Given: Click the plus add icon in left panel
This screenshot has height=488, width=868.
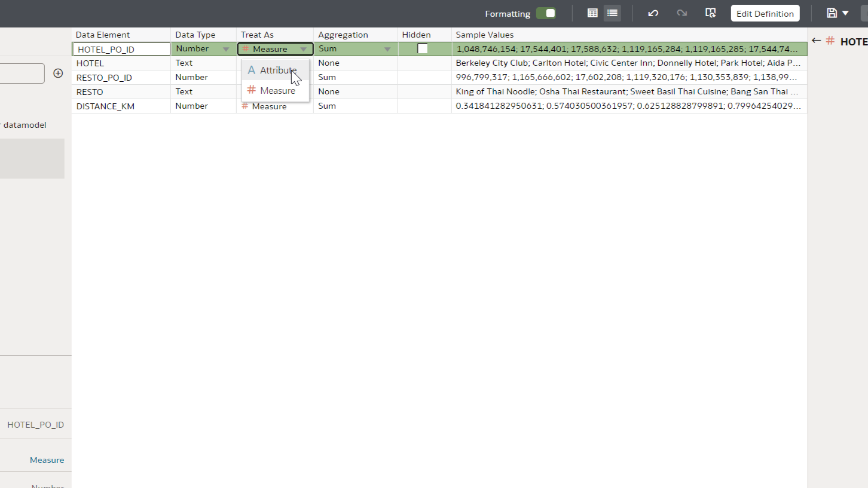Looking at the screenshot, I should (58, 73).
